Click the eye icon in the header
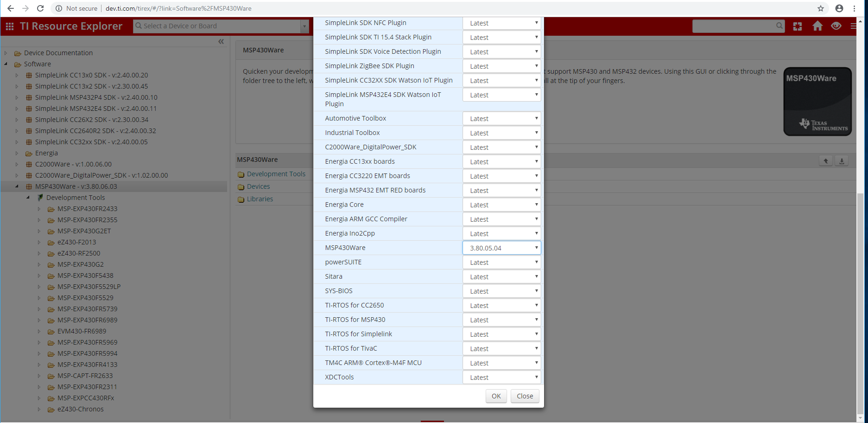The image size is (868, 423). click(836, 26)
